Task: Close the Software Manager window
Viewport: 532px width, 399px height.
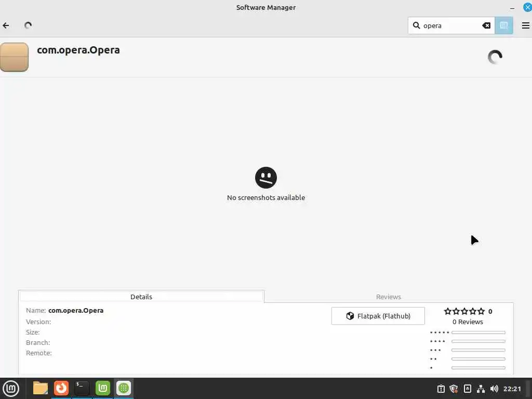Action: tap(528, 7)
